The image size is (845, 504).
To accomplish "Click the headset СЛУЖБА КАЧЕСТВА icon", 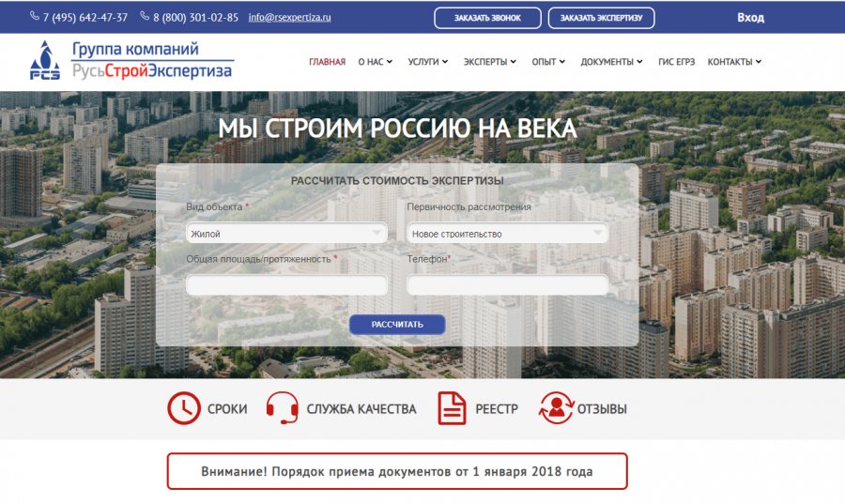I will point(283,408).
